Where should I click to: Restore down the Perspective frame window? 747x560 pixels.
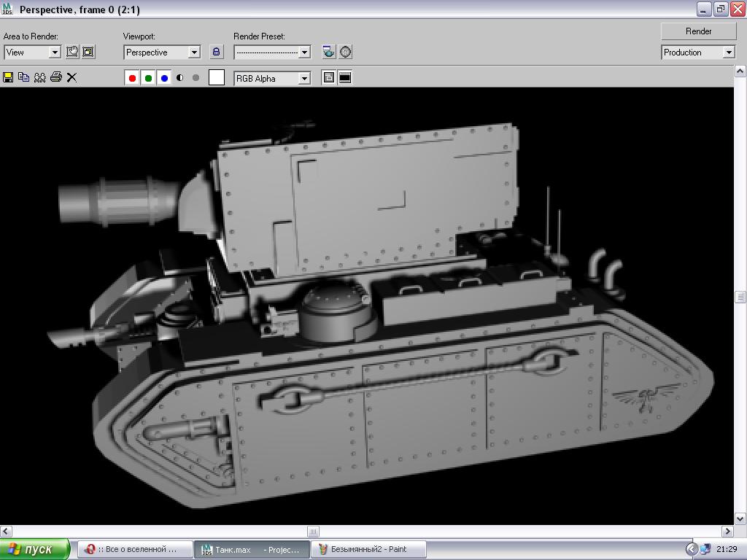(720, 9)
